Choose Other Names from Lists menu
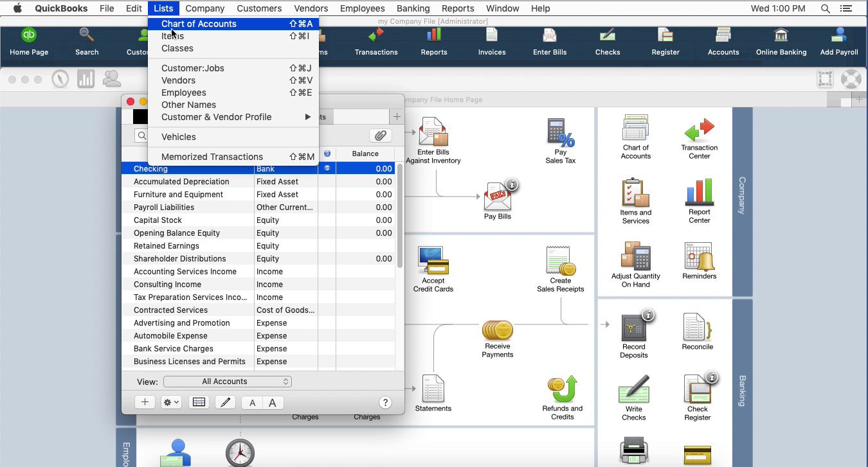The width and height of the screenshot is (868, 467). click(233, 105)
